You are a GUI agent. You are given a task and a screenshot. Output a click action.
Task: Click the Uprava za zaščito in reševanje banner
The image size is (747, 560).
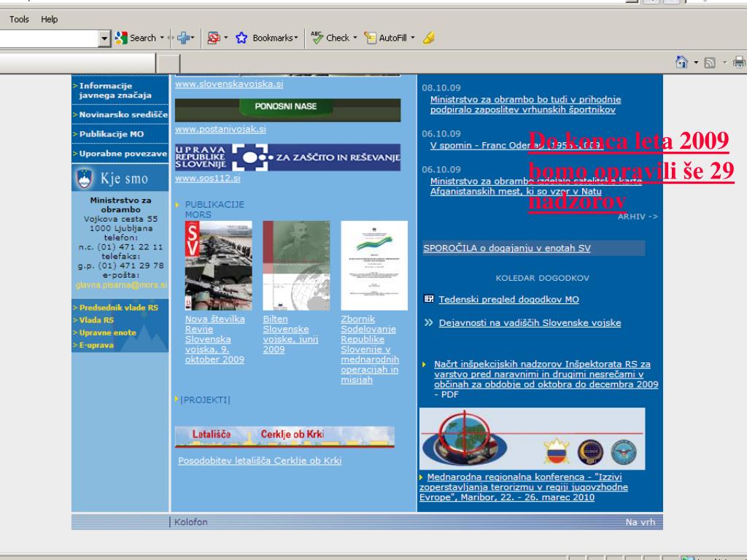click(287, 157)
